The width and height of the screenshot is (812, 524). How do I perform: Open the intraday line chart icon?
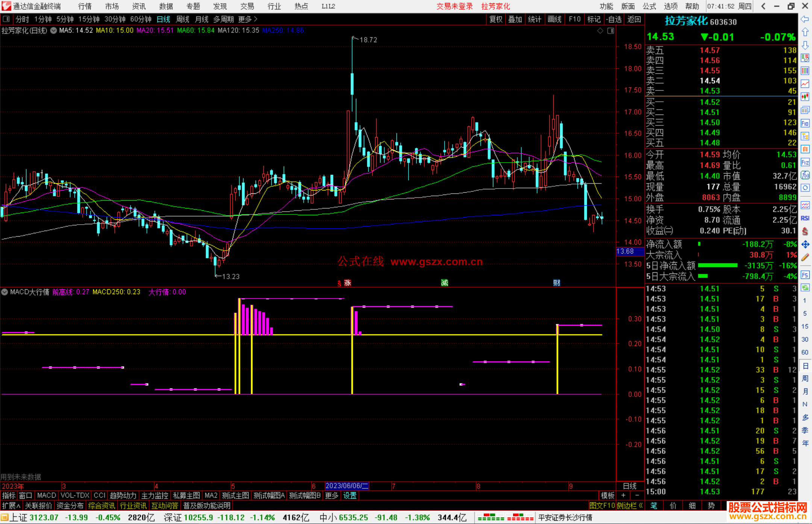pyautogui.click(x=805, y=84)
